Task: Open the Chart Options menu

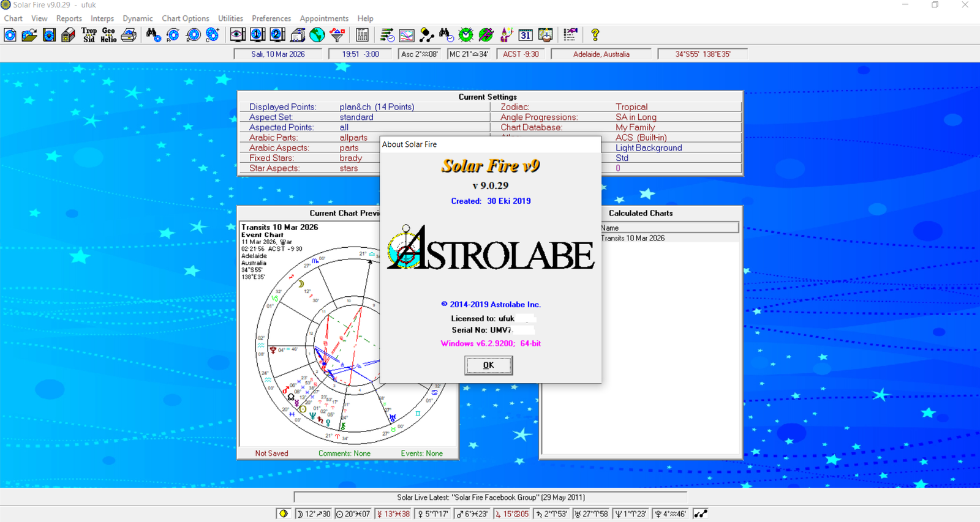Action: [185, 18]
